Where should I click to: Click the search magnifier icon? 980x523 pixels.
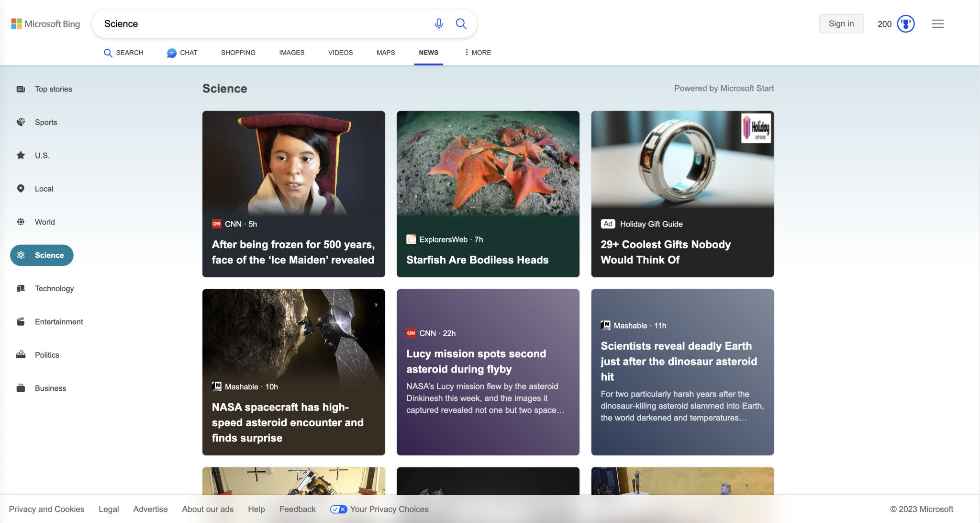pyautogui.click(x=461, y=23)
